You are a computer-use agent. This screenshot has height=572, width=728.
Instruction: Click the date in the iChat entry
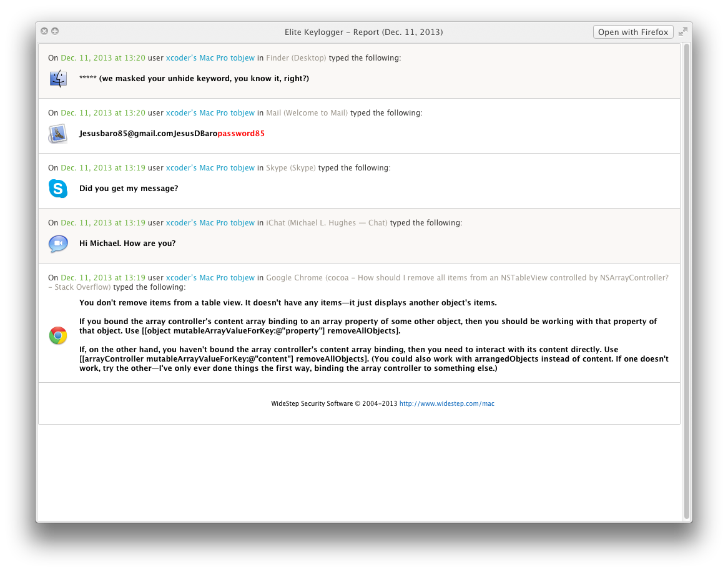pyautogui.click(x=103, y=223)
